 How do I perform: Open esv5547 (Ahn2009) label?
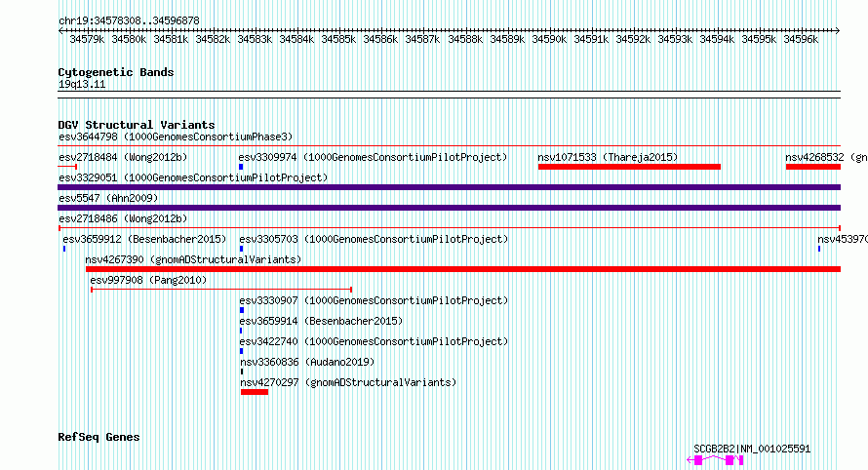(x=108, y=198)
